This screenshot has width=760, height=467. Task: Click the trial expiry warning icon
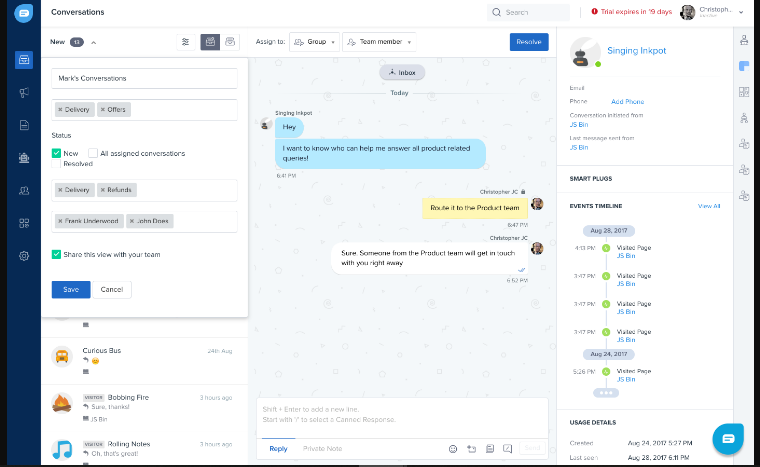(594, 12)
